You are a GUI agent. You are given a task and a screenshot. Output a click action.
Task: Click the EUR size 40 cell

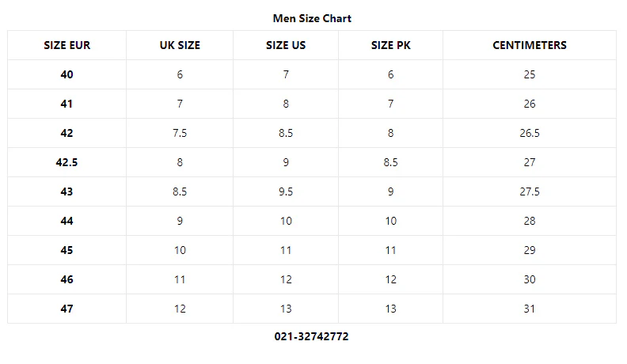pyautogui.click(x=67, y=74)
